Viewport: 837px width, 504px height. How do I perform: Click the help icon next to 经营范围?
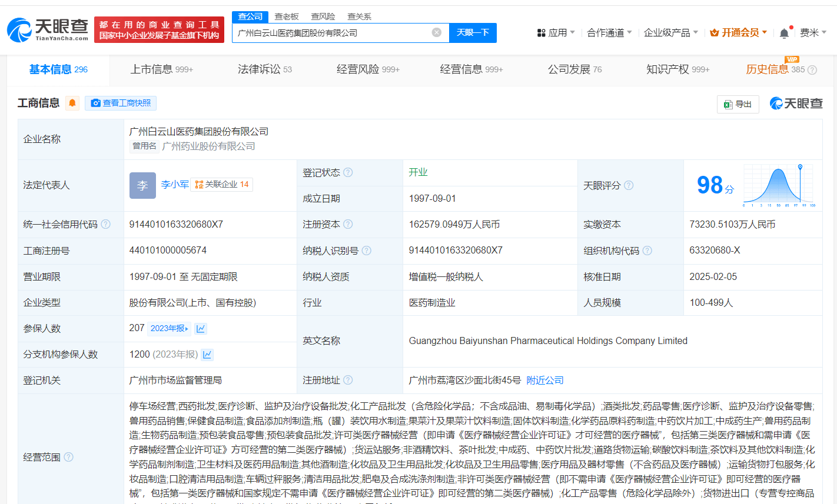[68, 457]
